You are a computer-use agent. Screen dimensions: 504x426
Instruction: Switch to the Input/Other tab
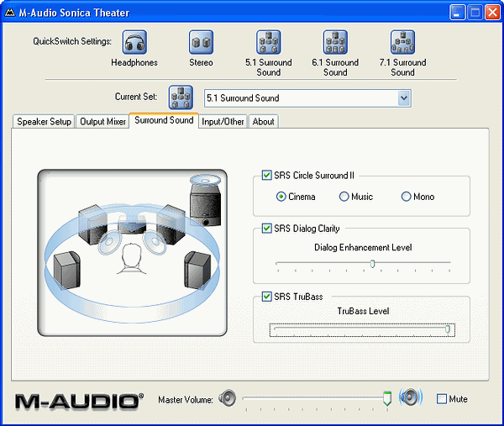point(223,122)
